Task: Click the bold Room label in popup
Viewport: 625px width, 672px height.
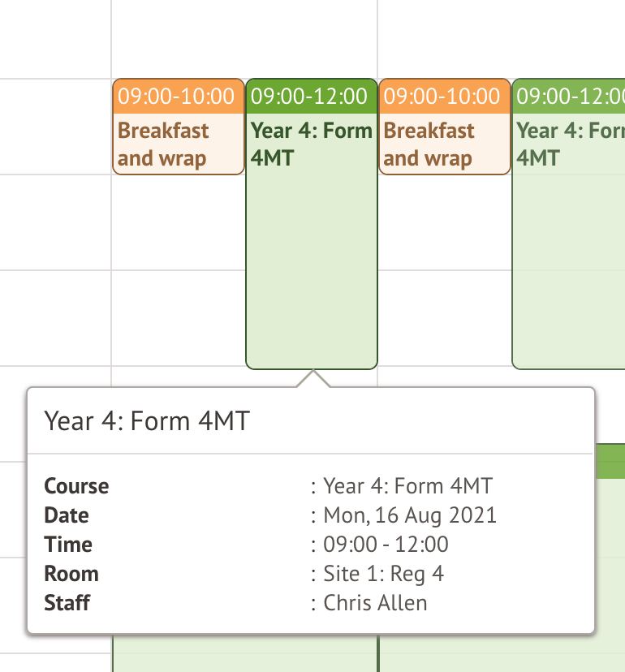Action: point(71,574)
